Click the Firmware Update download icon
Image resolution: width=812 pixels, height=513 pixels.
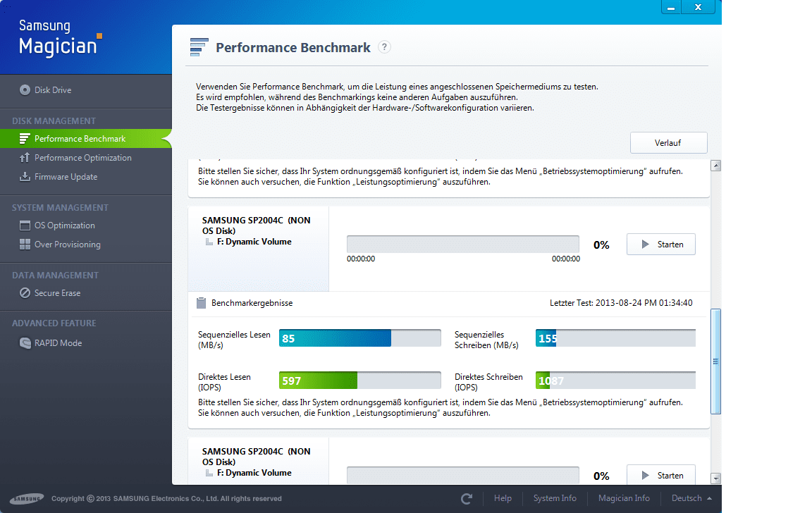point(25,177)
